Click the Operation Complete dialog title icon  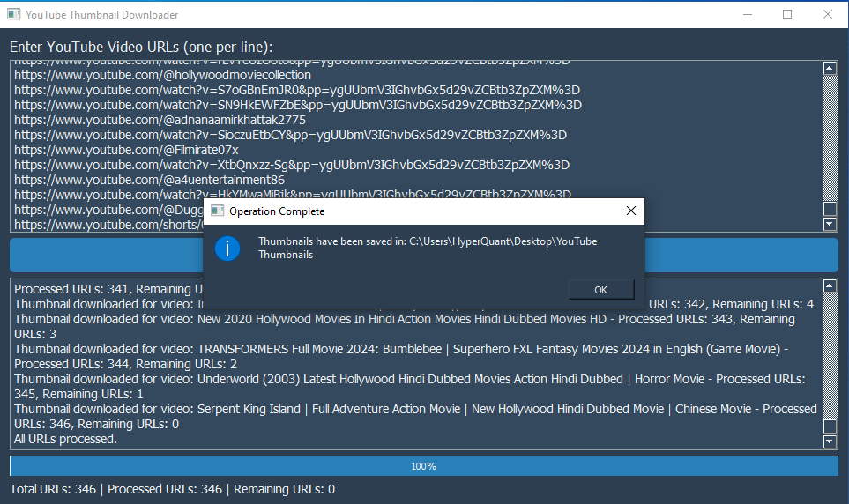(x=217, y=211)
